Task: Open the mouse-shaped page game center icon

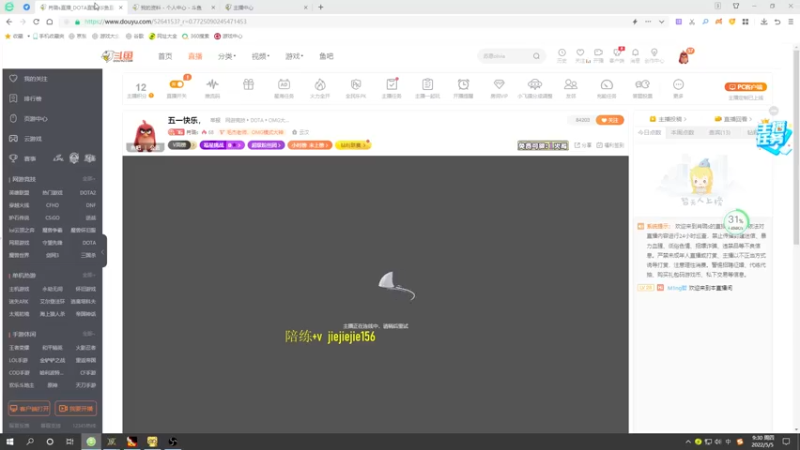Action: [x=13, y=118]
